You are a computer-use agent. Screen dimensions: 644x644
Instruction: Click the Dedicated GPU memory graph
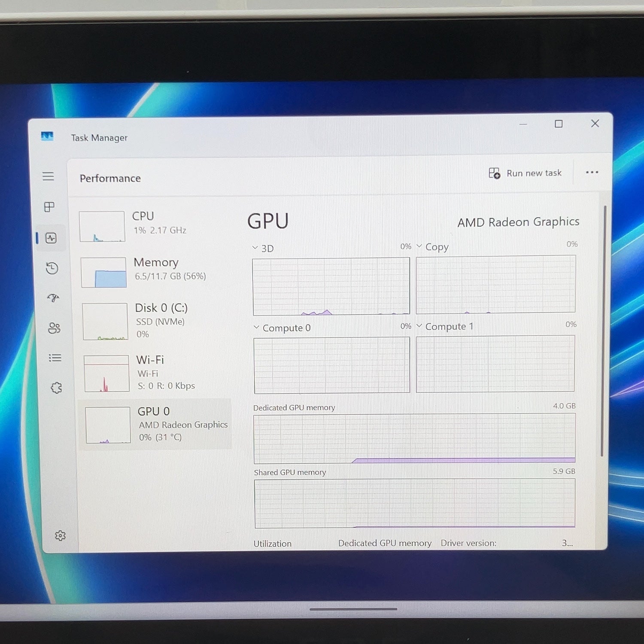(414, 438)
